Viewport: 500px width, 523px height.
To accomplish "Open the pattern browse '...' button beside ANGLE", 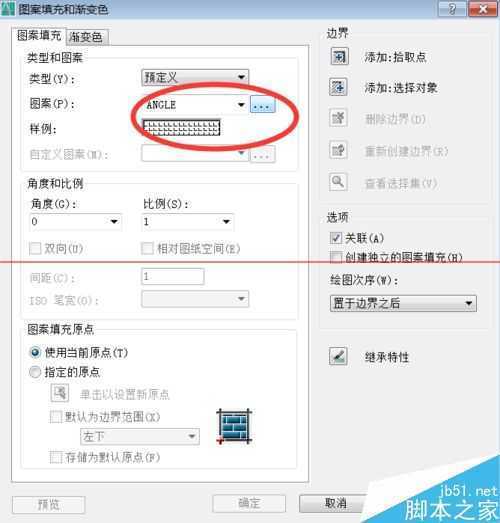I will tap(263, 104).
